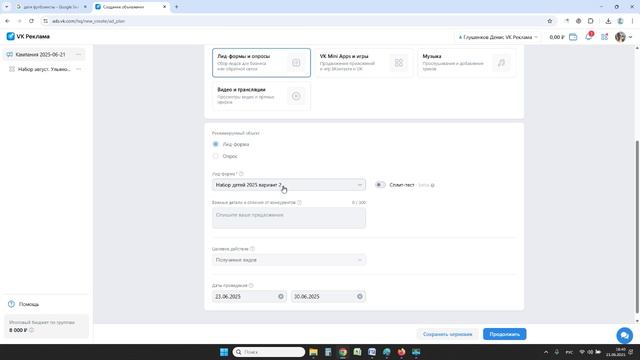
Task: Open Chrome from the taskbar
Action: coord(343,352)
